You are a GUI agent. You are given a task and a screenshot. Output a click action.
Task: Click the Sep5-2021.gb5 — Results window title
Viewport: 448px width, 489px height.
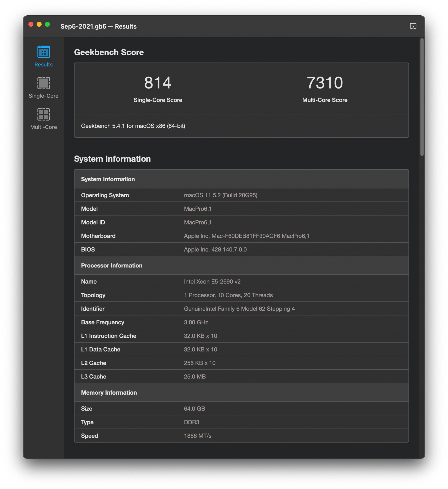pyautogui.click(x=99, y=26)
